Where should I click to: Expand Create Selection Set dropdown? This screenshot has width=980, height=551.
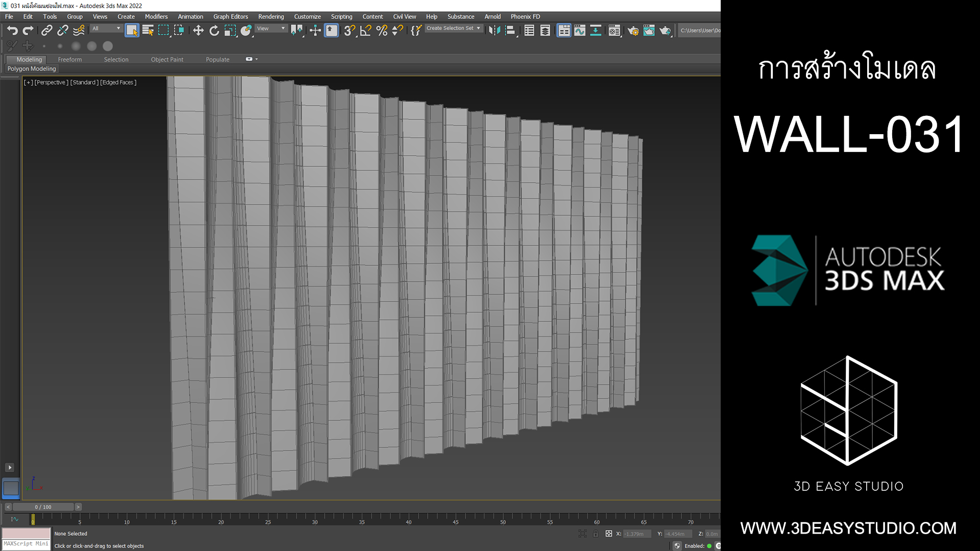478,29
